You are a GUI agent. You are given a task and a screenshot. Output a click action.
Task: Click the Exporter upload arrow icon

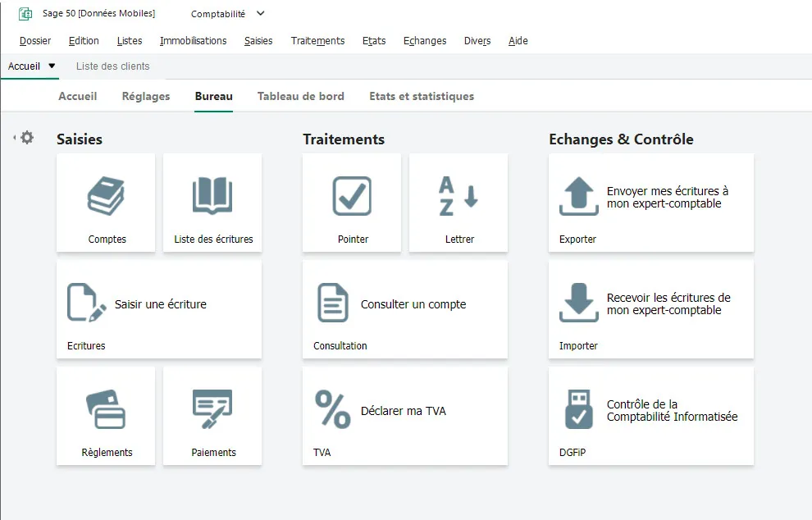[x=578, y=197]
